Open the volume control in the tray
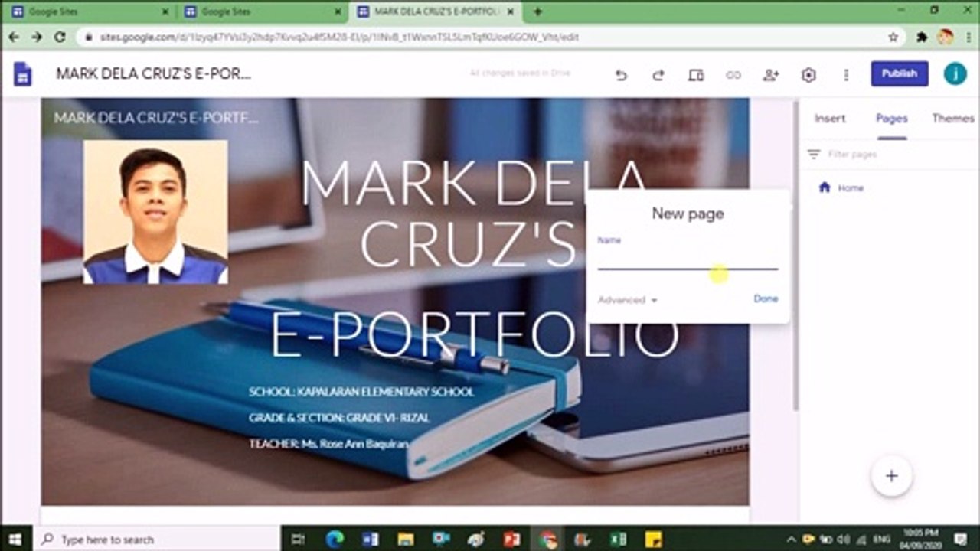 coord(843,540)
